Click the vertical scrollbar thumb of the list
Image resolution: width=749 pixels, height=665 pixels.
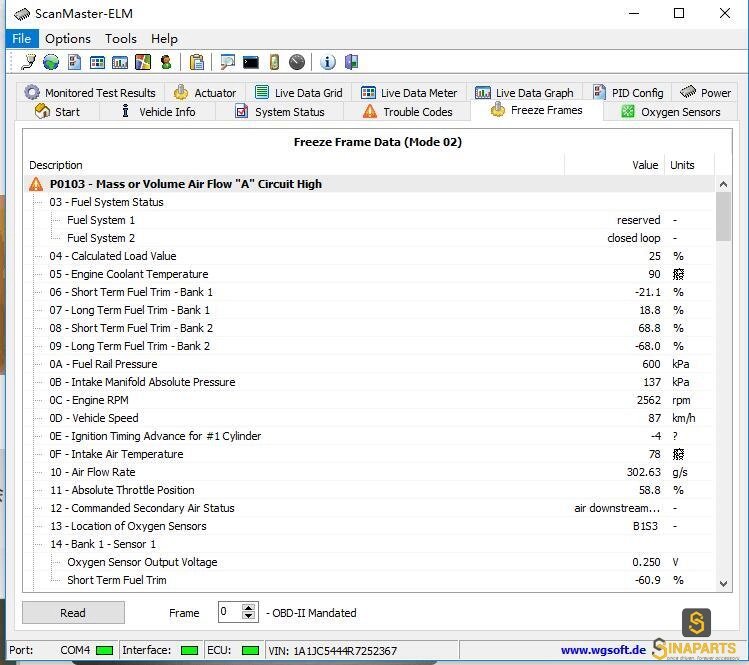(x=723, y=217)
